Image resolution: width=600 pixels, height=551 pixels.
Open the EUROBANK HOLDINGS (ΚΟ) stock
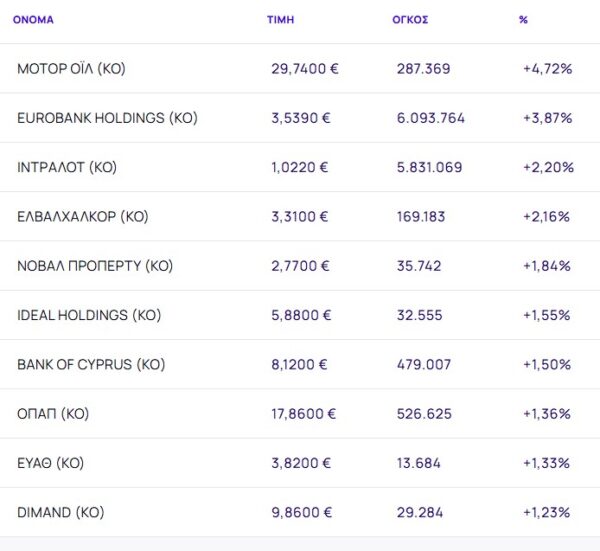(107, 118)
